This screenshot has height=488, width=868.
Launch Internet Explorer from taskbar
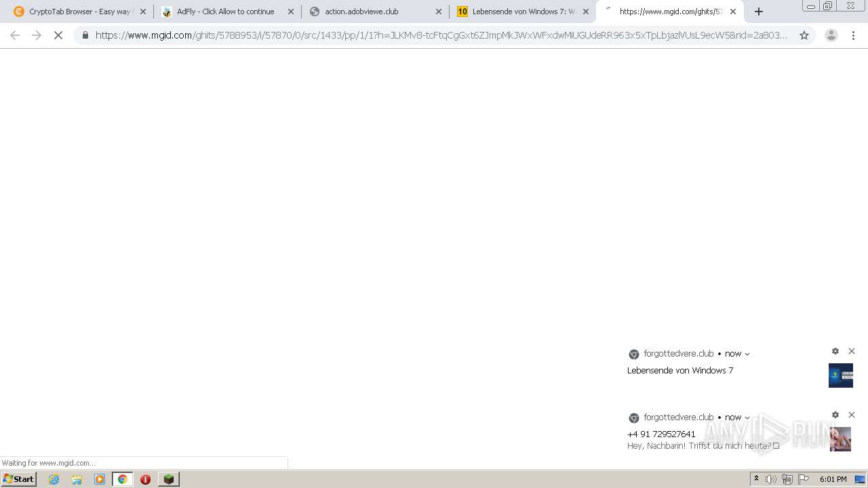click(x=54, y=479)
